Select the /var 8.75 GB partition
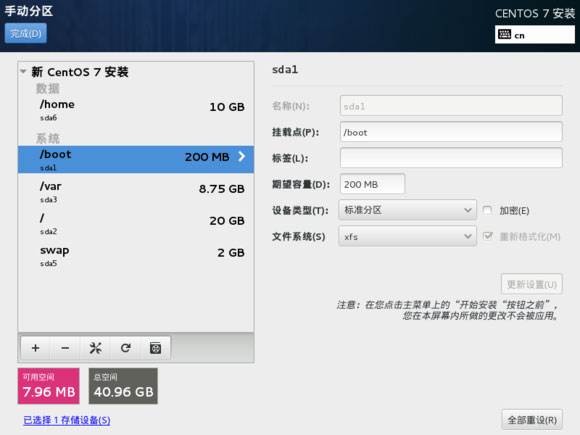 [x=136, y=192]
